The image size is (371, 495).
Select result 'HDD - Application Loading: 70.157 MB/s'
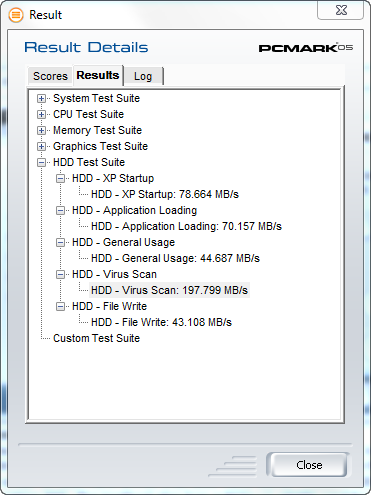186,226
